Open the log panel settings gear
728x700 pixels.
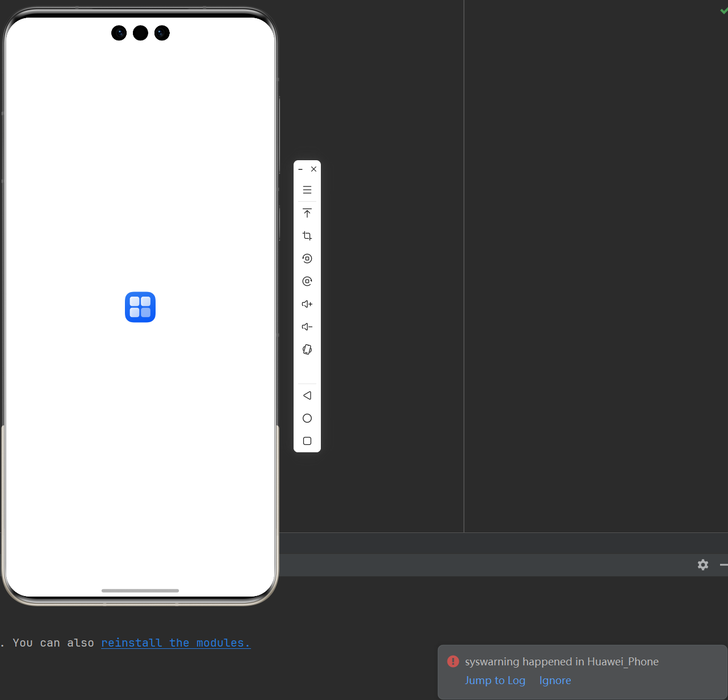point(702,565)
